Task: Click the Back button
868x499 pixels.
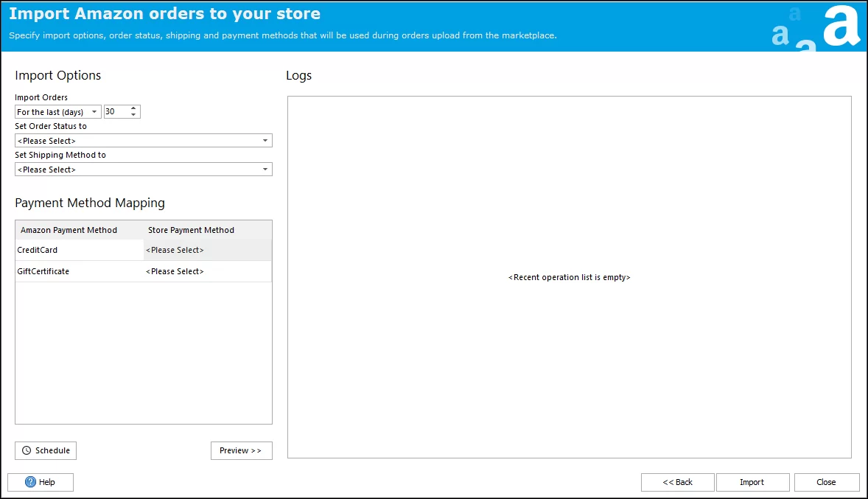Action: pos(677,482)
